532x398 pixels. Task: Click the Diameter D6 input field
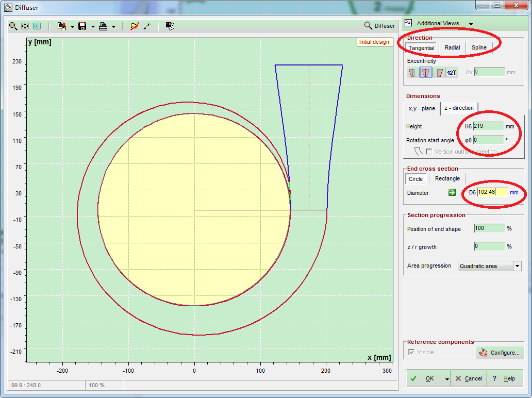point(492,192)
